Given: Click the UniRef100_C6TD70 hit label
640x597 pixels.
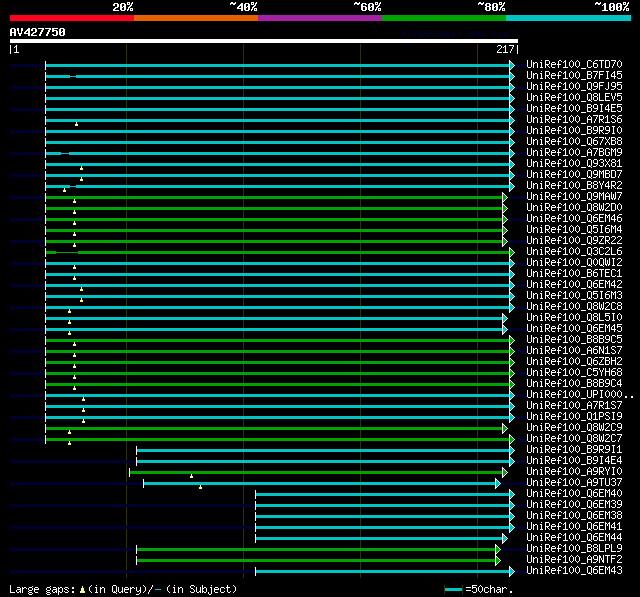Looking at the screenshot, I should pyautogui.click(x=574, y=64).
